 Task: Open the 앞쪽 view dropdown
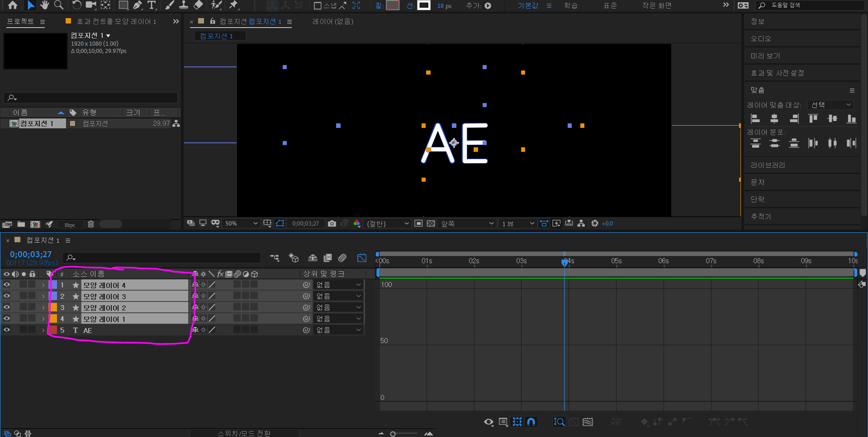click(467, 224)
